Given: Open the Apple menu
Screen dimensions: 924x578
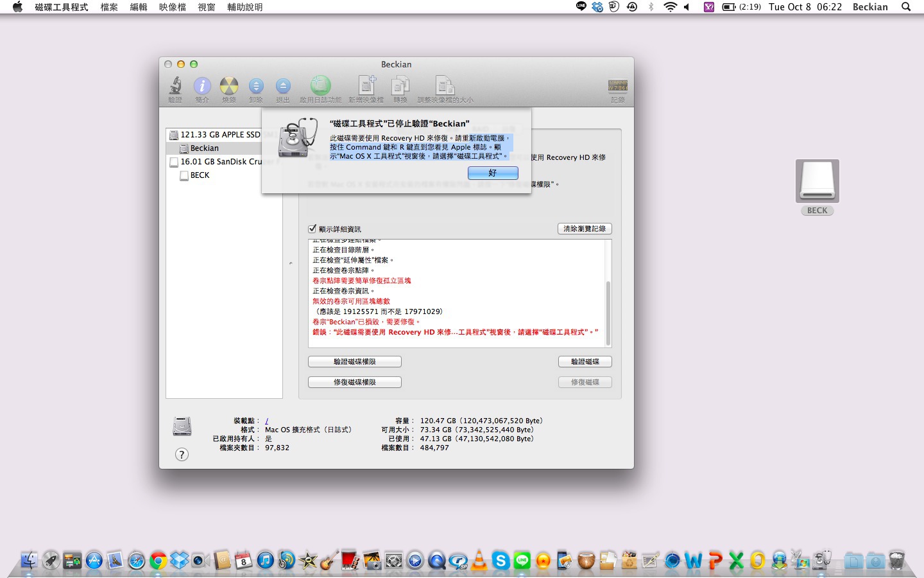Looking at the screenshot, I should (17, 7).
